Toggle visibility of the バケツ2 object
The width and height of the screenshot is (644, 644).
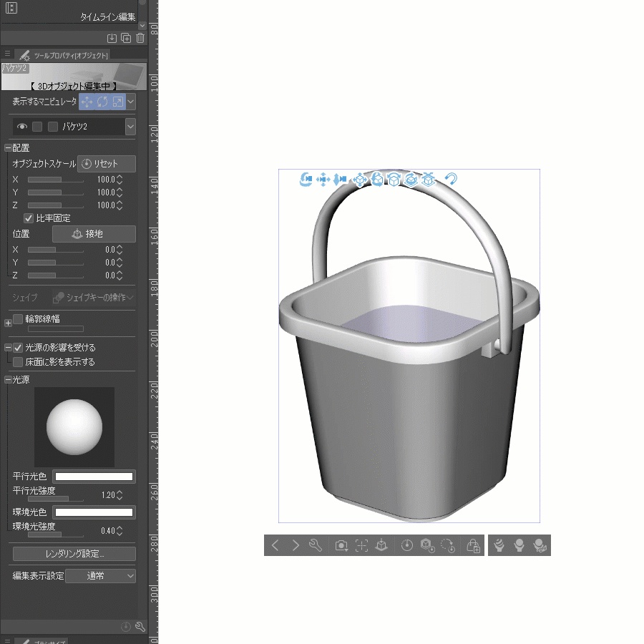click(x=21, y=126)
